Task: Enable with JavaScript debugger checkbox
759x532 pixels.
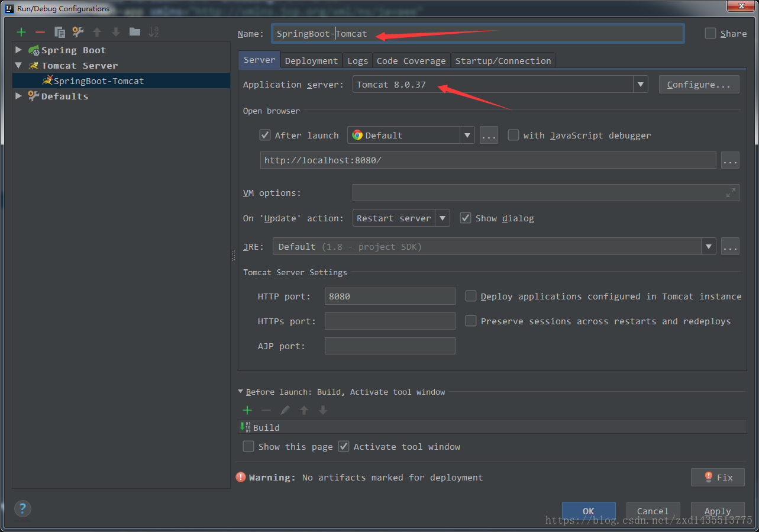Action: [x=513, y=136]
